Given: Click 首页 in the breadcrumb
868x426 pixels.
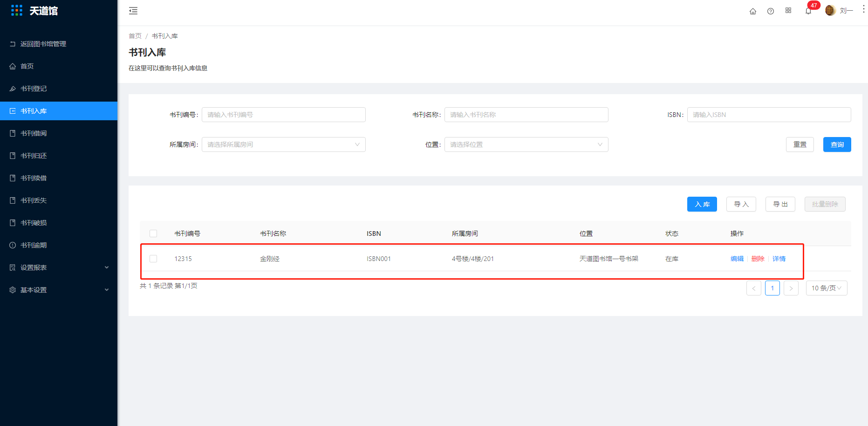Looking at the screenshot, I should point(135,36).
